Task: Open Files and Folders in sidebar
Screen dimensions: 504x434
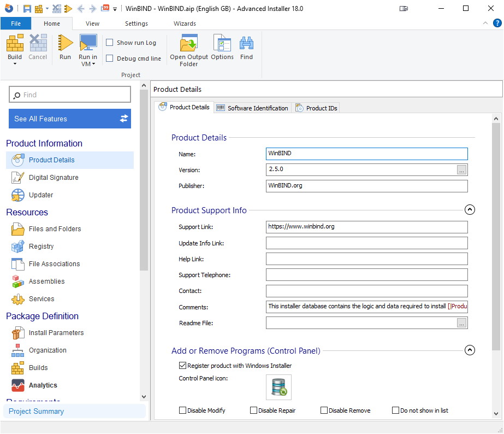Action: [70, 229]
